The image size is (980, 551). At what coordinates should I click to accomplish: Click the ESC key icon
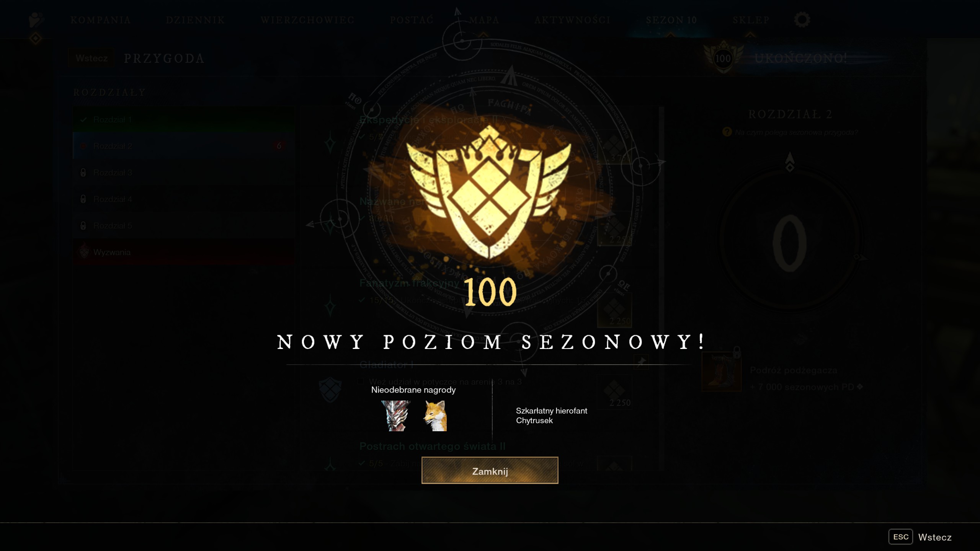[x=901, y=537]
